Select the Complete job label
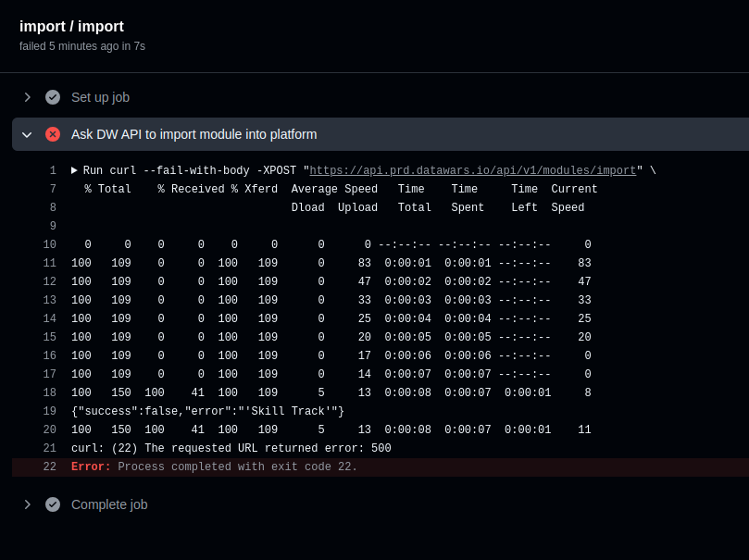Image resolution: width=749 pixels, height=560 pixels. pyautogui.click(x=109, y=504)
